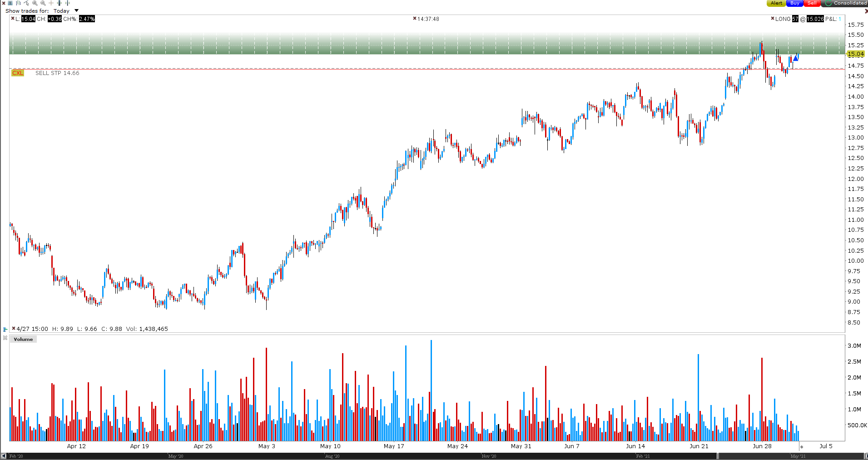868x460 pixels.
Task: Dismiss the 14:37:48 time label
Action: [x=414, y=19]
